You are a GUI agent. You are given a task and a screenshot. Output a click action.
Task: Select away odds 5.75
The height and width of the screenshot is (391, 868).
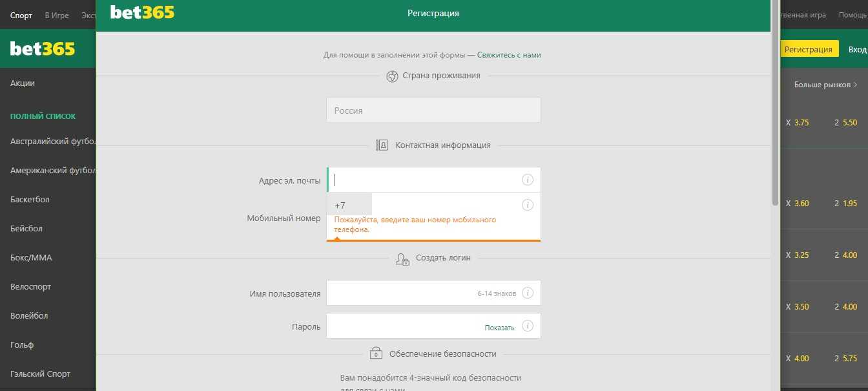click(x=850, y=358)
